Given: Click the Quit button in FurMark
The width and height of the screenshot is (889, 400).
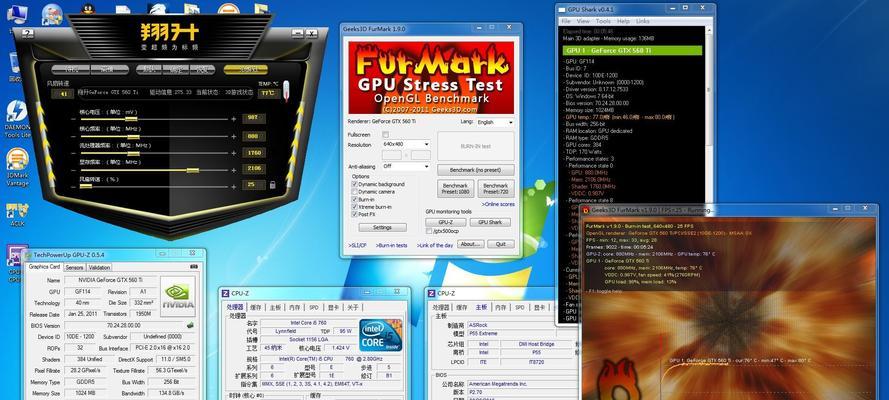Looking at the screenshot, I should 501,244.
